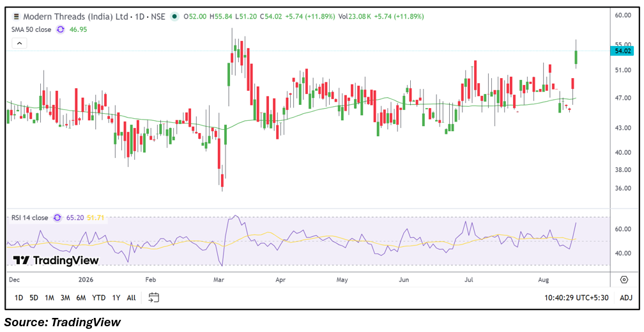644x332 pixels.
Task: Click the 2026 label on time axis
Action: click(84, 280)
